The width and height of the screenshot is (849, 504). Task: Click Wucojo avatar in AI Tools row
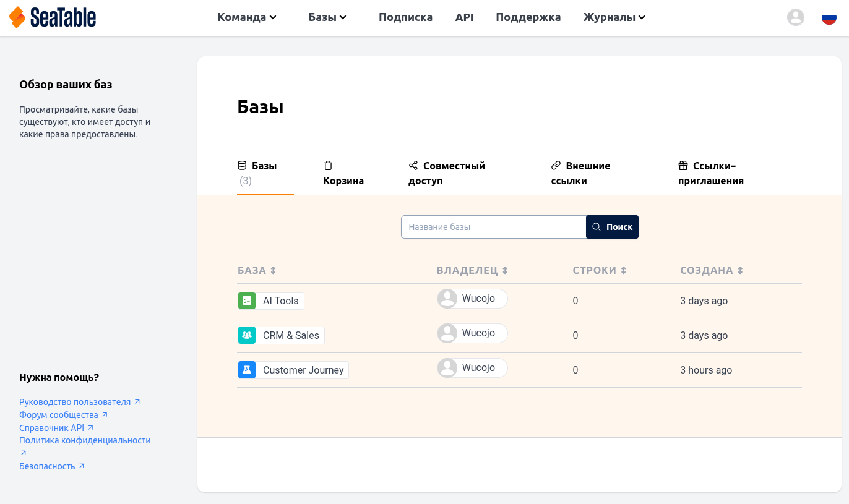tap(447, 299)
